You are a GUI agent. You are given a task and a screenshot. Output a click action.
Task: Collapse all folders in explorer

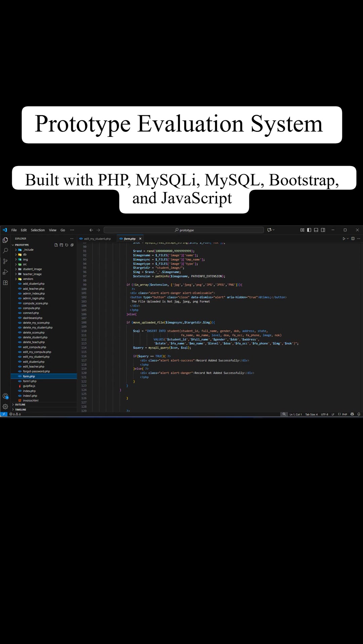click(72, 245)
